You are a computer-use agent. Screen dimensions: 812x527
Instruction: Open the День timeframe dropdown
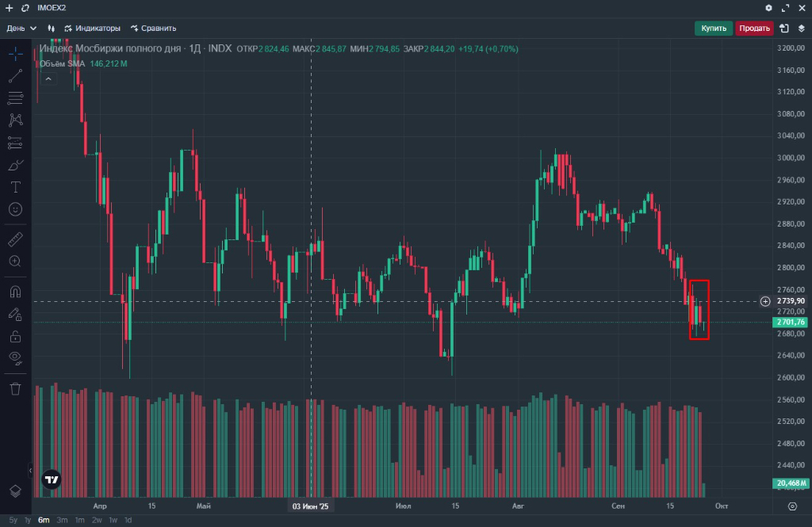pos(21,28)
